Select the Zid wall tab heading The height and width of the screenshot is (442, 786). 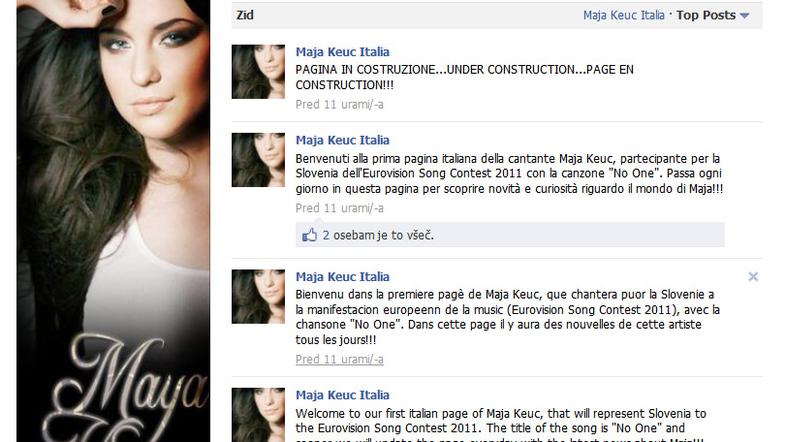pyautogui.click(x=245, y=15)
